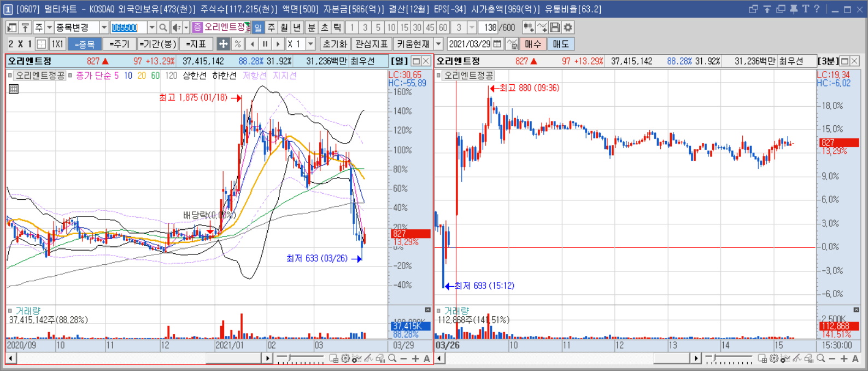The image size is (868, 371).
Task: Select the crosshair move cursor tool
Action: coord(224,44)
